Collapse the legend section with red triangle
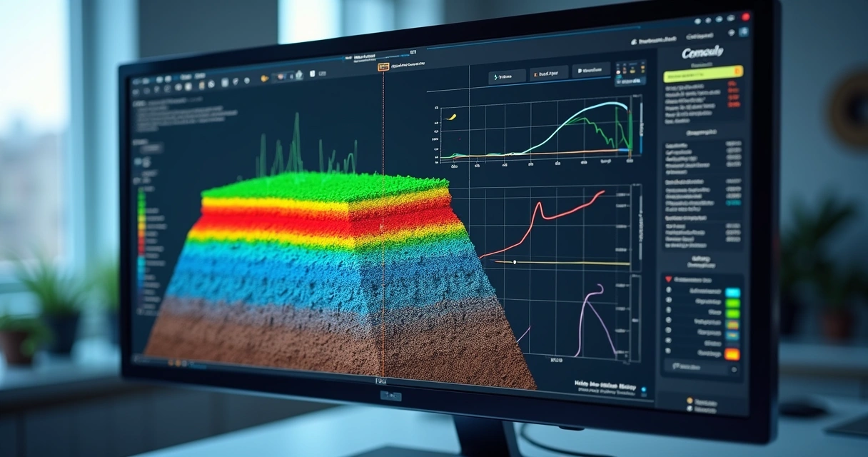The width and height of the screenshot is (868, 457). point(669,279)
